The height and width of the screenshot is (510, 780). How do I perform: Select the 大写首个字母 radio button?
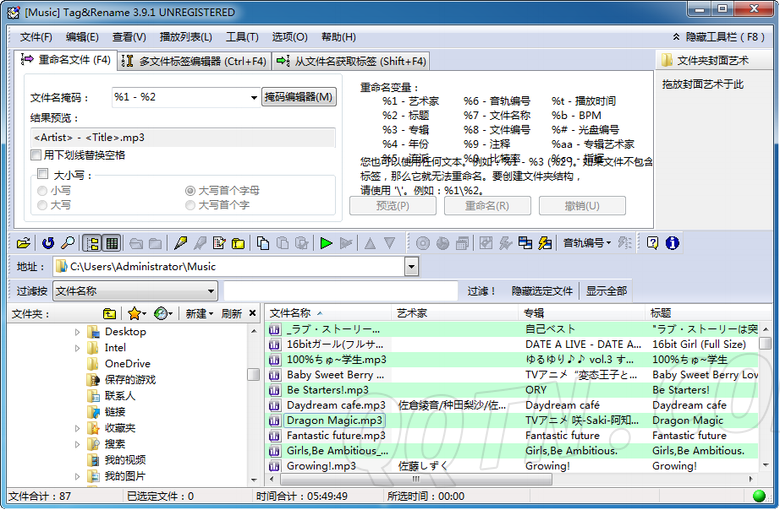click(x=190, y=190)
